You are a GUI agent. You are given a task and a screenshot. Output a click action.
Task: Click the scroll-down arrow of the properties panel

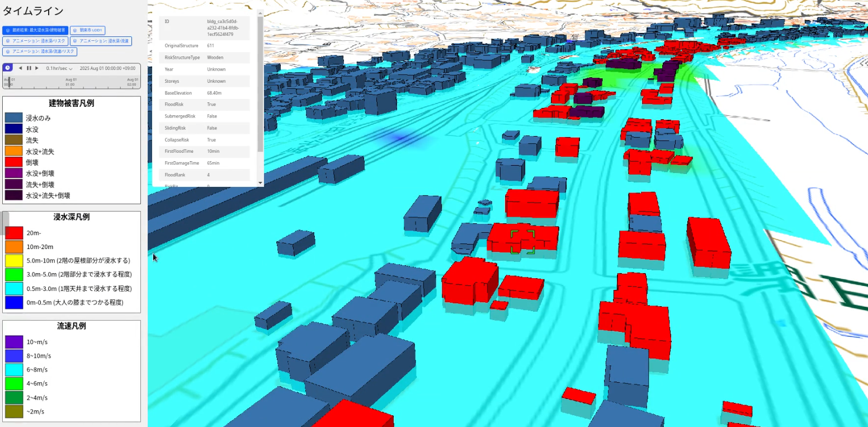click(260, 183)
